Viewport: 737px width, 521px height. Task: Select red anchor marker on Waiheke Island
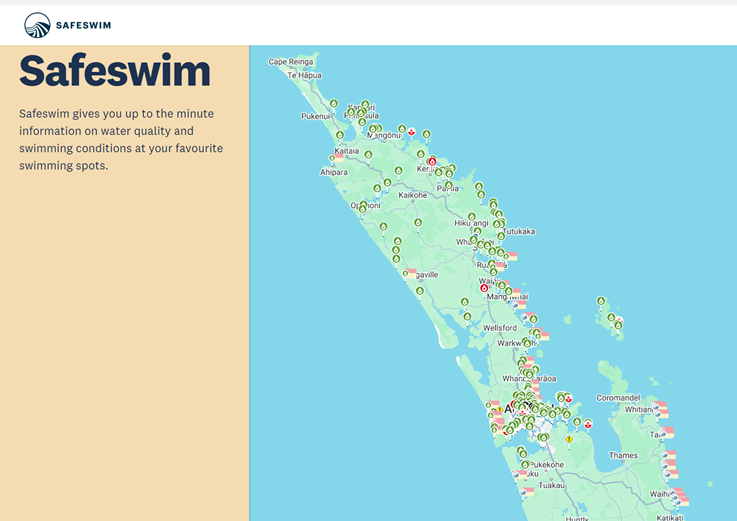pos(568,399)
